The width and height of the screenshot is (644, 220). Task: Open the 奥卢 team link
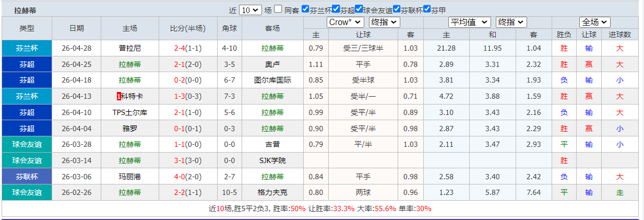272,64
